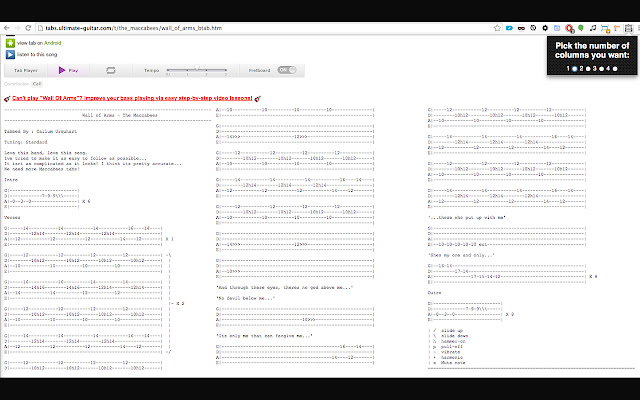The height and width of the screenshot is (400, 640).
Task: Select the 3 columns radio option
Action: pyautogui.click(x=601, y=69)
